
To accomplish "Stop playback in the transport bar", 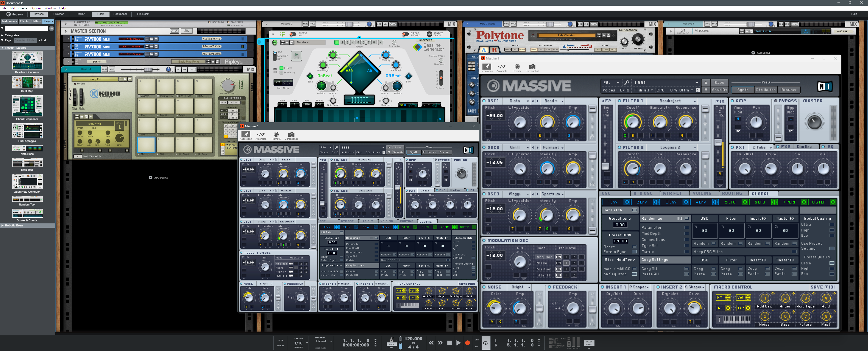I will [x=449, y=343].
